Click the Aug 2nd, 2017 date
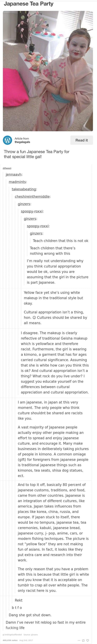 click(26, 640)
